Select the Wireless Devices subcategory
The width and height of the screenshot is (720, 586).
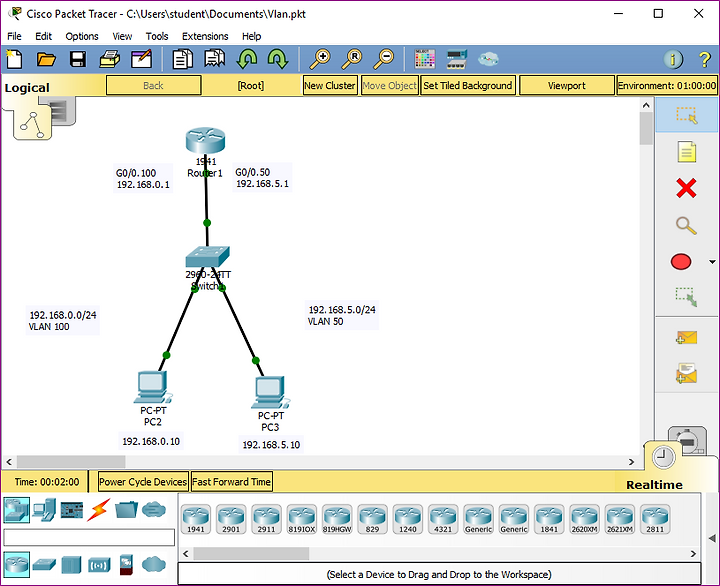99,564
